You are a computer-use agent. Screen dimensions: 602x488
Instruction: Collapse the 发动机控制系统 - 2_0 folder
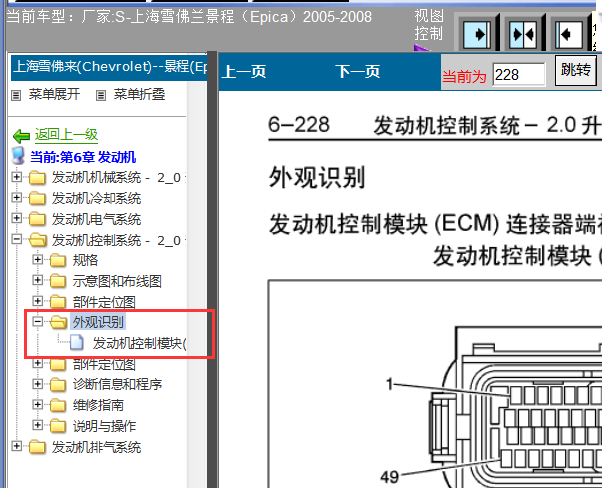click(17, 239)
